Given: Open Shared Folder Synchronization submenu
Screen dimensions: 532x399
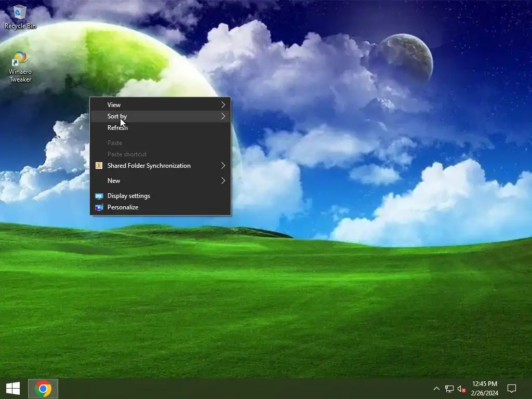Looking at the screenshot, I should pos(161,166).
